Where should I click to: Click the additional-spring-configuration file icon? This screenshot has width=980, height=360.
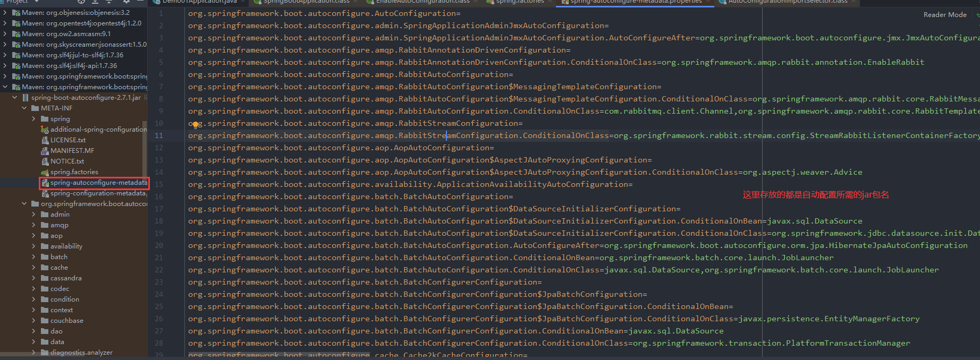(x=45, y=130)
